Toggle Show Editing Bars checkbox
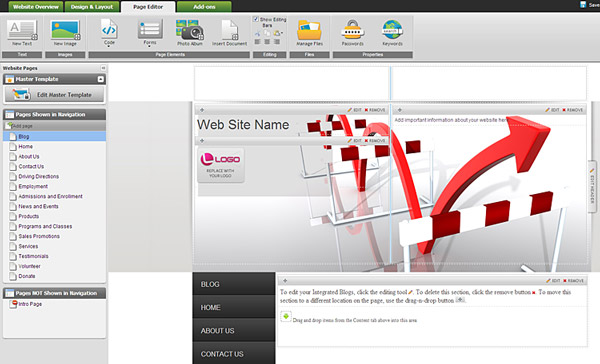 pyautogui.click(x=256, y=19)
